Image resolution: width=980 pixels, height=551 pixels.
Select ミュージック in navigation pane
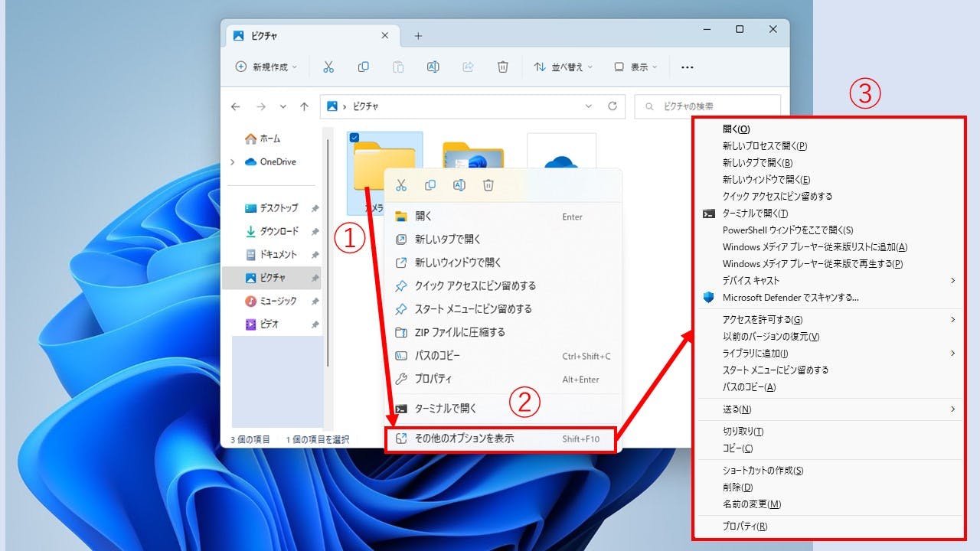coord(272,301)
